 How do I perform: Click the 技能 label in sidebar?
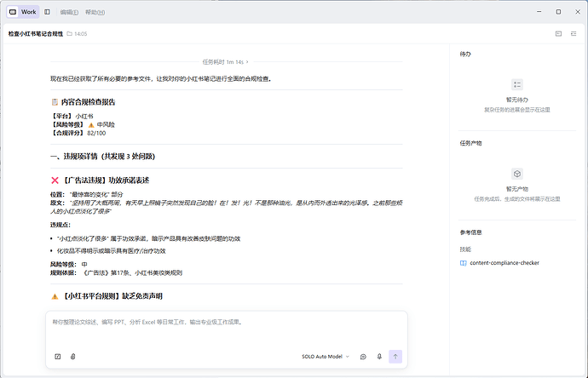(x=465, y=249)
